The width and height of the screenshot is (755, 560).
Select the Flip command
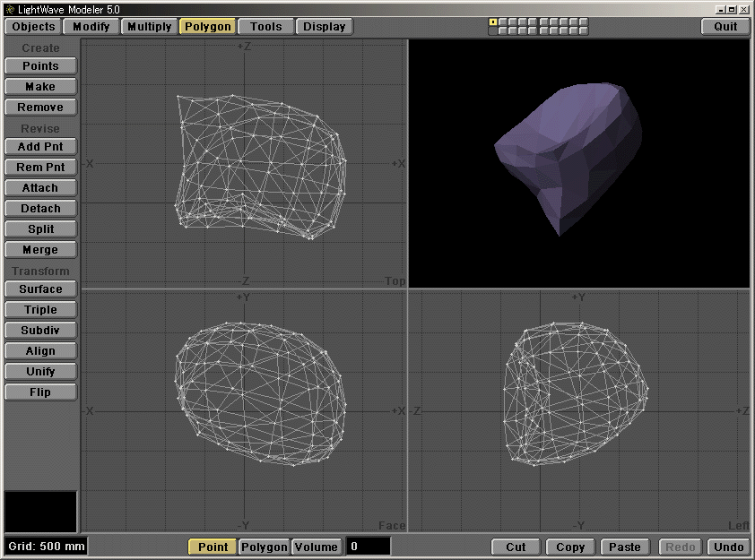[x=40, y=392]
